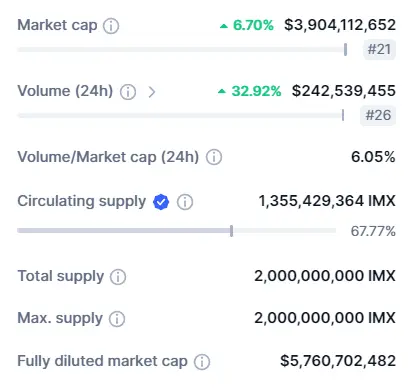
Task: Click the circulating supply progress bar handle
Action: click(x=232, y=231)
